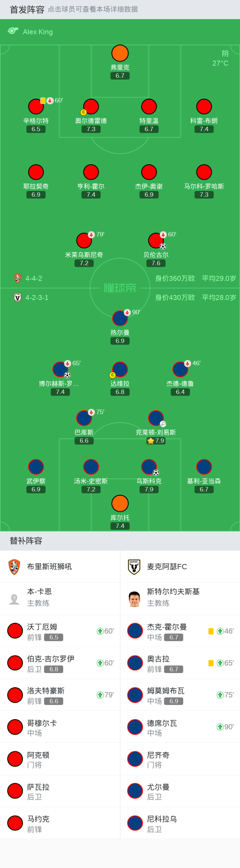Tap 克莱顿-刘易斯's blue player icon
The width and height of the screenshot is (240, 868).
tap(156, 418)
